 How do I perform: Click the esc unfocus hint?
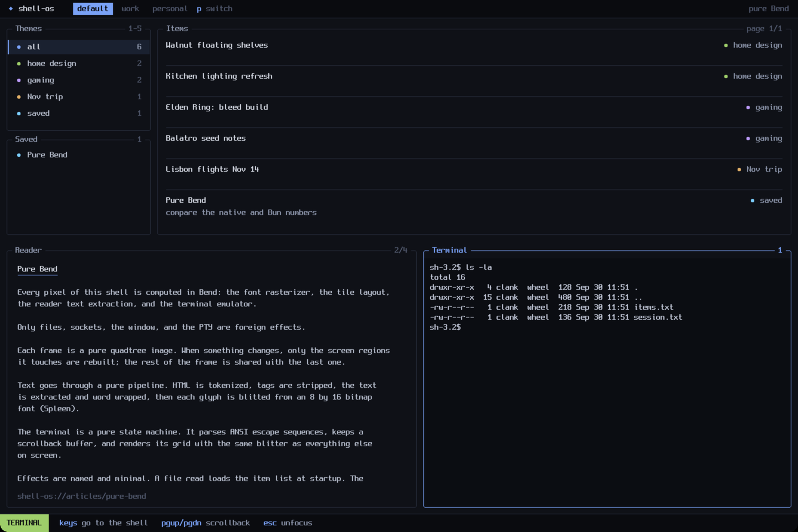click(x=288, y=523)
